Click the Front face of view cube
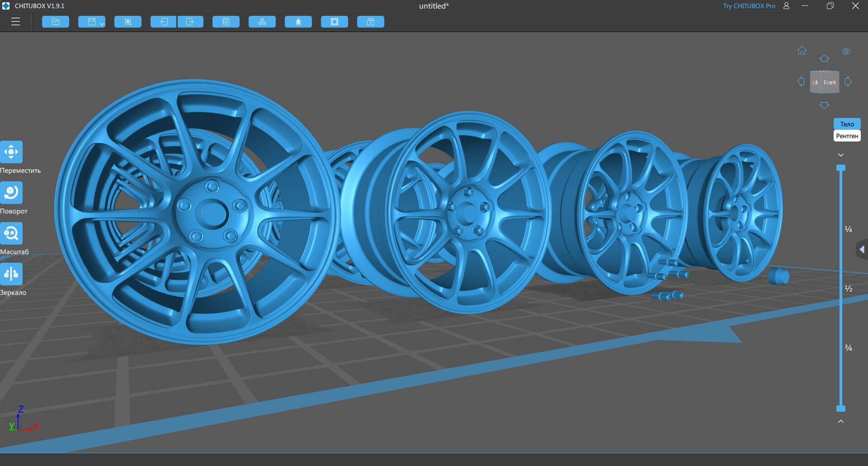The height and width of the screenshot is (466, 868). [x=830, y=82]
